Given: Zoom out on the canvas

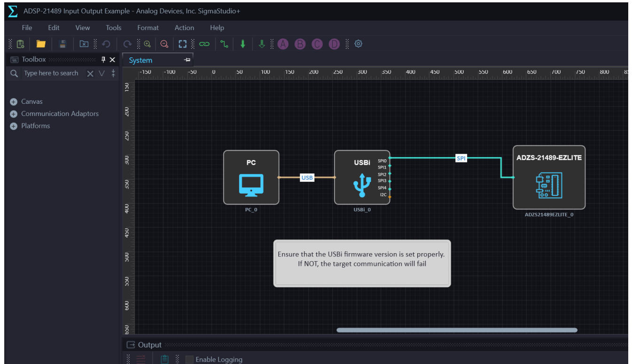Looking at the screenshot, I should [164, 44].
